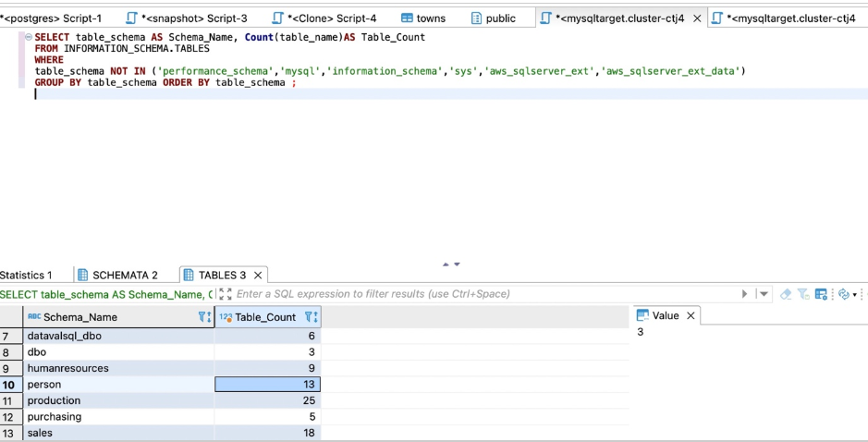Select the highlighted count 13 for person
The height and width of the screenshot is (442, 868).
pyautogui.click(x=267, y=385)
